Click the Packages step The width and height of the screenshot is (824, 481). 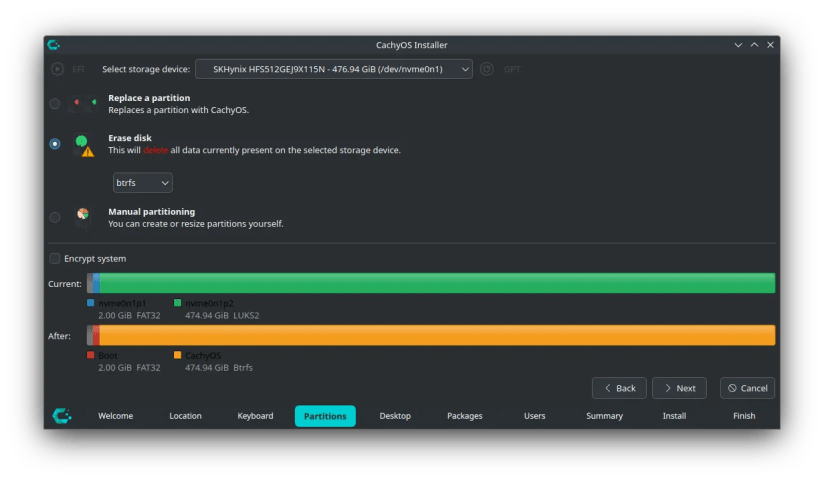point(465,416)
